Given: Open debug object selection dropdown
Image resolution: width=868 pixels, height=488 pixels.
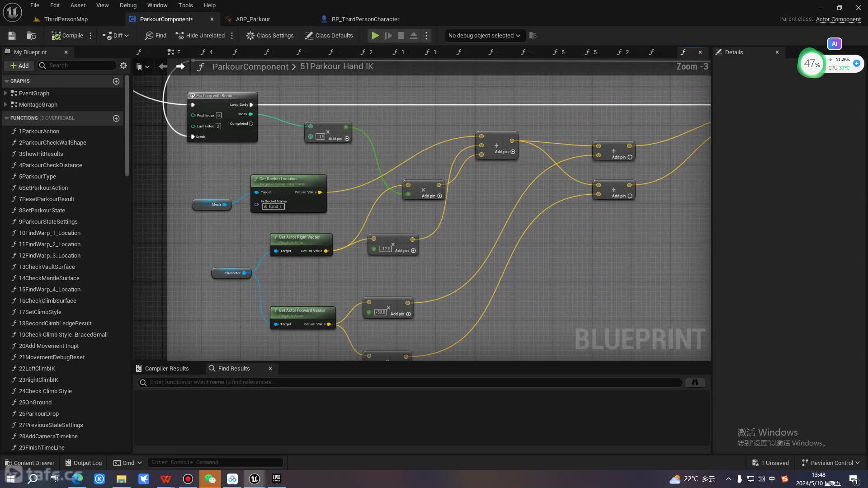Looking at the screenshot, I should point(484,35).
